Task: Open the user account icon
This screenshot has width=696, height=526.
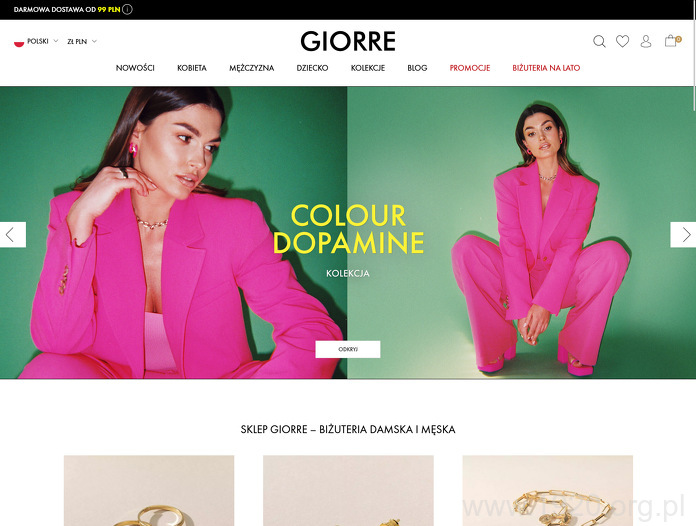Action: click(646, 41)
